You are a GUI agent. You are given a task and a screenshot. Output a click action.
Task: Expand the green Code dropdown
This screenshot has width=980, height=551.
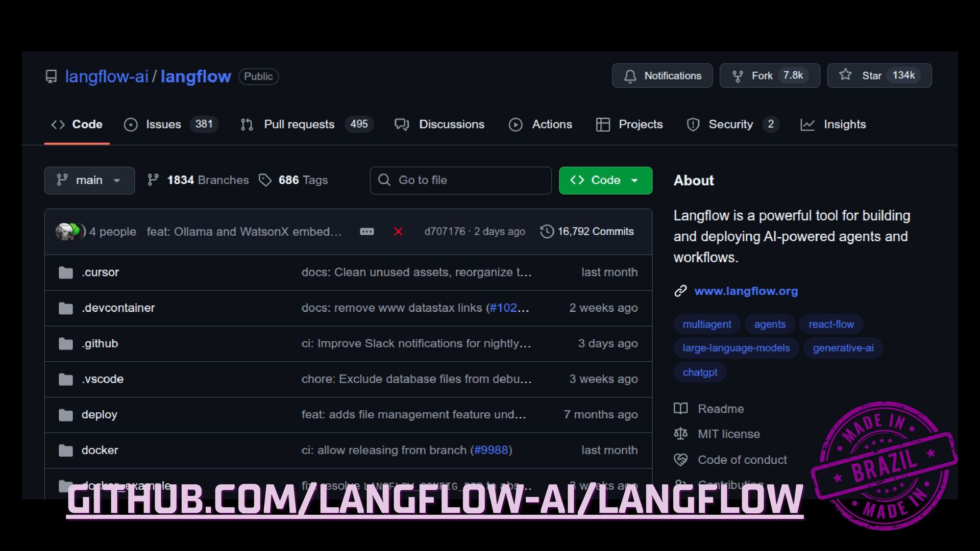click(x=605, y=180)
